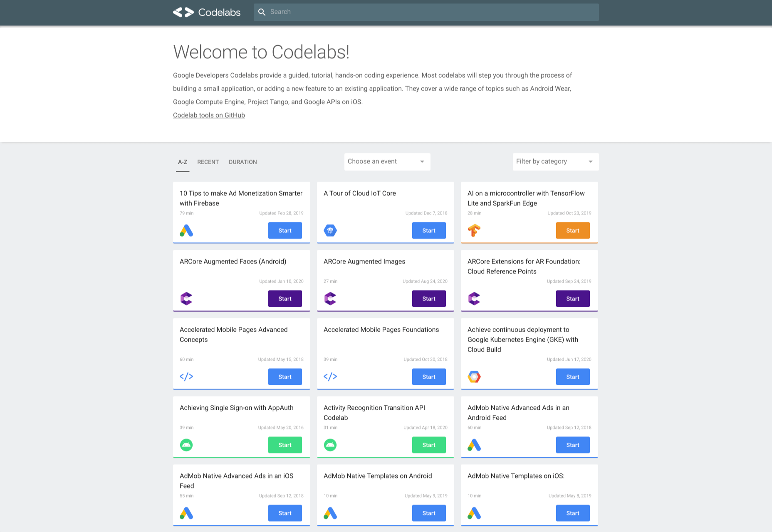Viewport: 772px width, 532px height.
Task: Click ARCore icon on Augmented Faces card
Action: tap(186, 298)
